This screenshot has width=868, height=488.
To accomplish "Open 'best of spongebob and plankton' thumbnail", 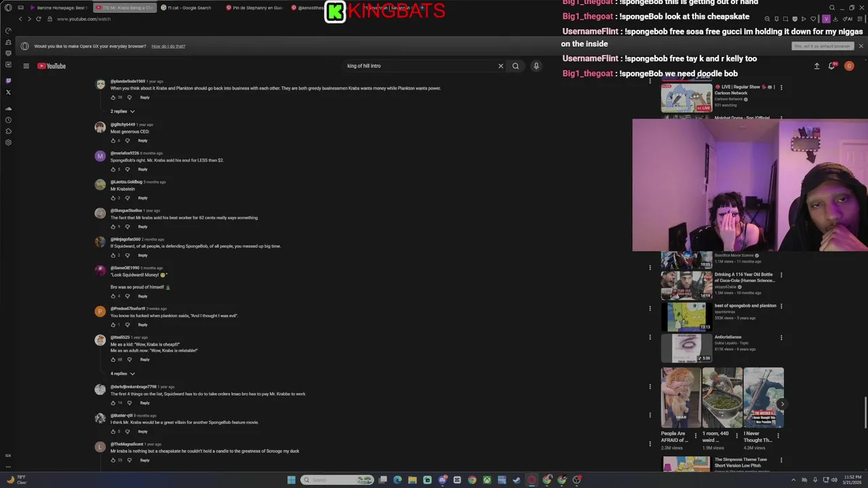I will 686,316.
